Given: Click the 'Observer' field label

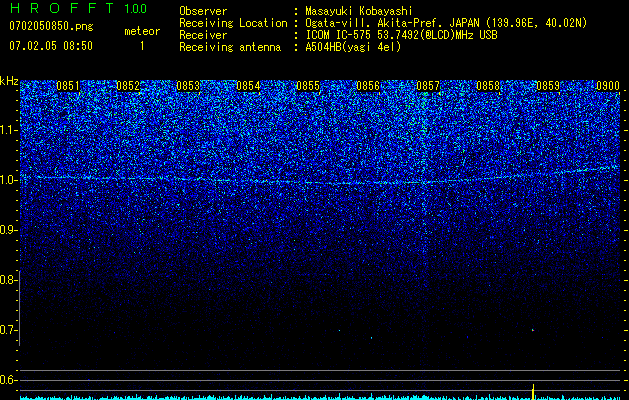Looking at the screenshot, I should pos(203,11).
